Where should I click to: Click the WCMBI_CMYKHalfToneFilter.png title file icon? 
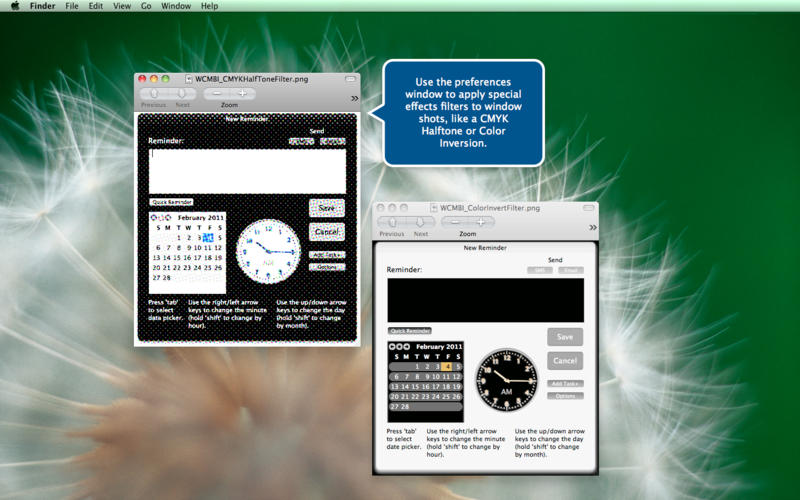pos(189,79)
